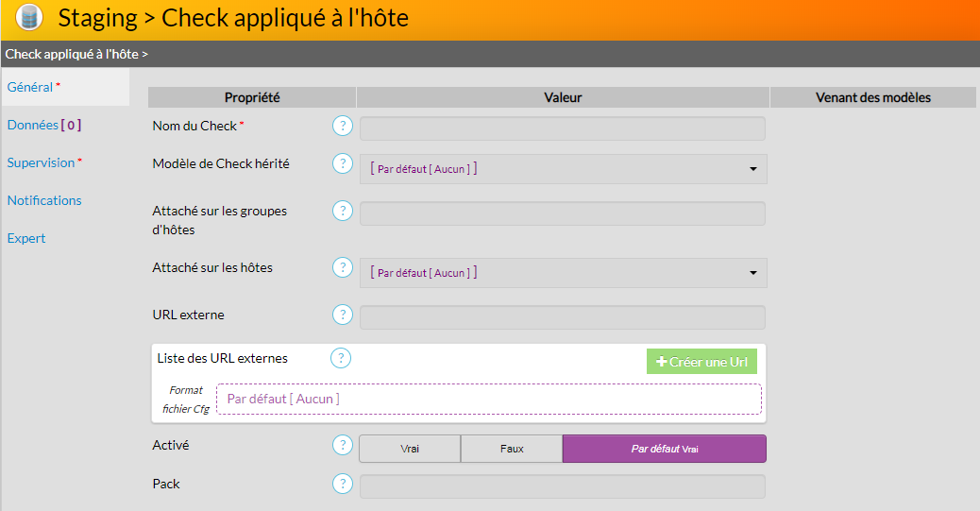The width and height of the screenshot is (980, 511).
Task: Expand the Modèle de Check hérité dropdown
Action: click(563, 169)
